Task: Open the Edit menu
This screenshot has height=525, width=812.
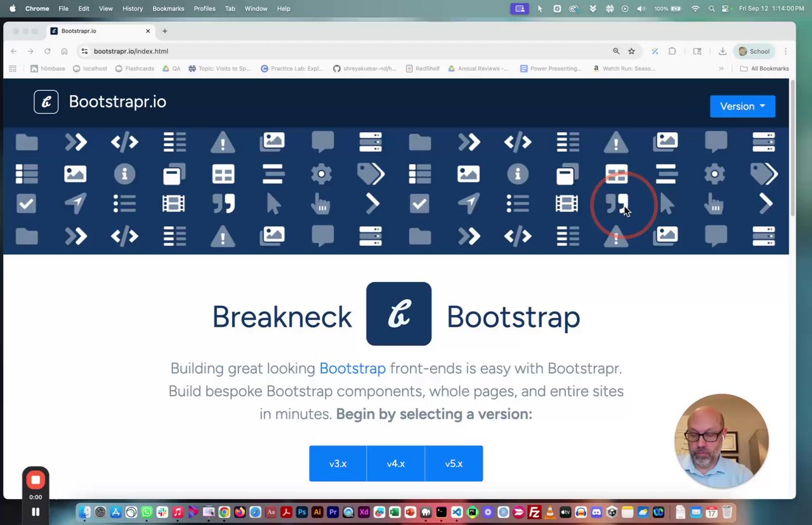Action: [x=84, y=8]
